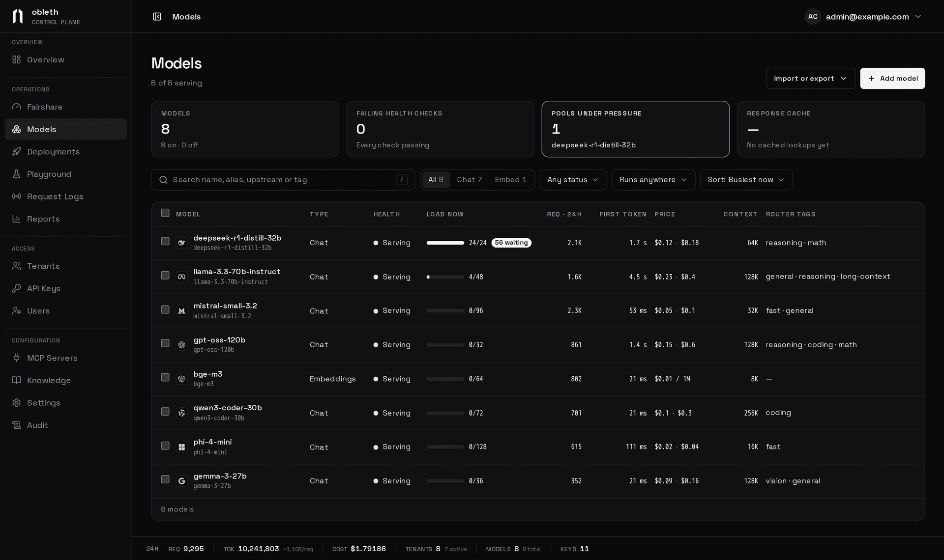Expand the admin@example.com account menu
944x560 pixels.
[863, 17]
